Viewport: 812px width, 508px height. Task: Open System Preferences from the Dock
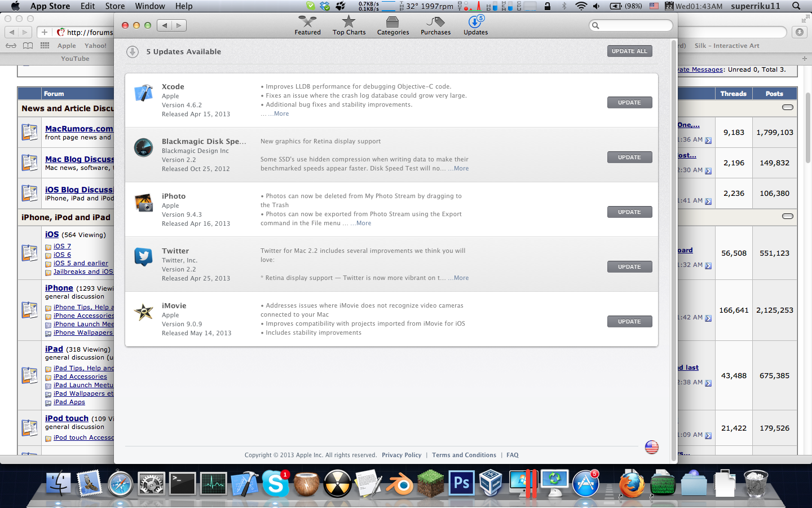click(152, 484)
